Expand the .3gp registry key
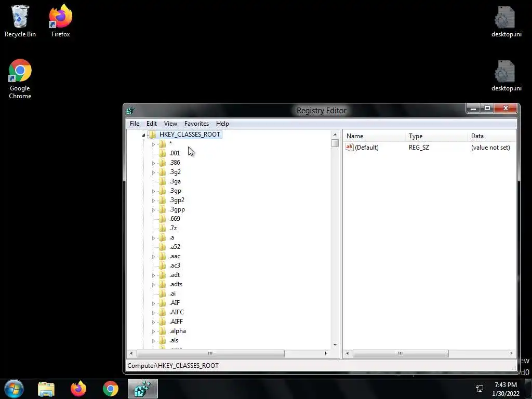Viewport: 532px width, 399px height. [x=153, y=191]
